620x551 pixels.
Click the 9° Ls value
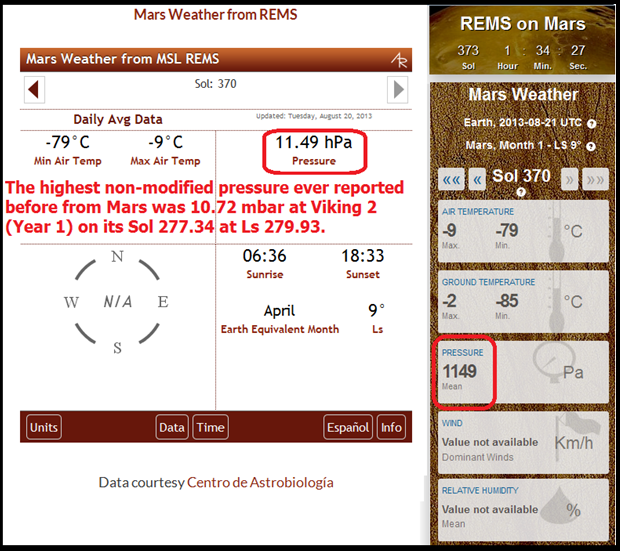point(376,311)
